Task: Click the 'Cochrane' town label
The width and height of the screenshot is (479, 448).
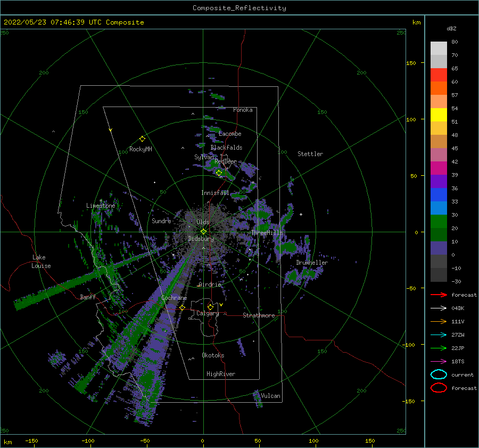Action: (x=174, y=298)
